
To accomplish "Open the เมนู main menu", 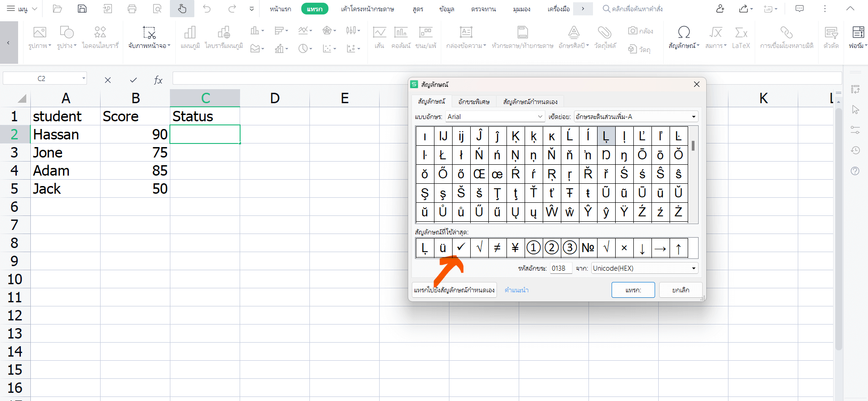I will (x=22, y=9).
